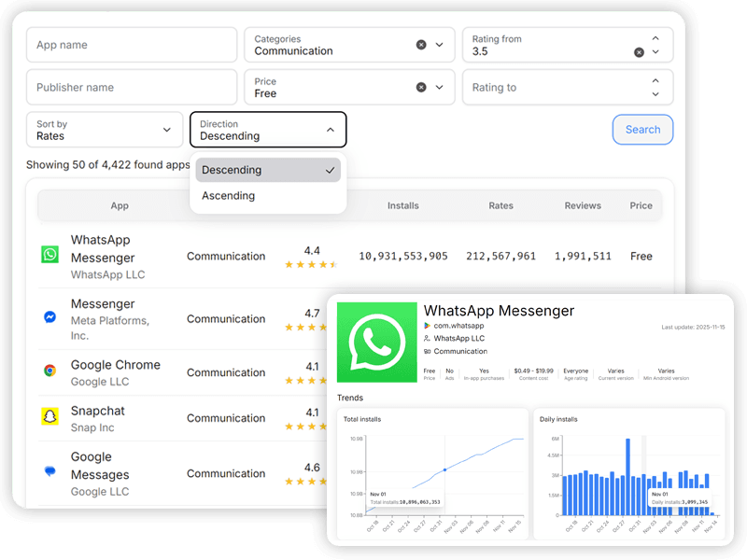Open the Sort by dropdown
This screenshot has width=747, height=560.
pyautogui.click(x=105, y=130)
